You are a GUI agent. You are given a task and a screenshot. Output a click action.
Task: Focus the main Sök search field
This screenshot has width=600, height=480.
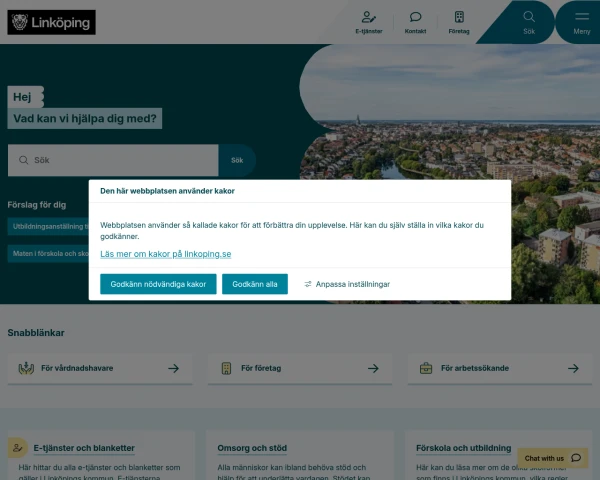point(113,160)
